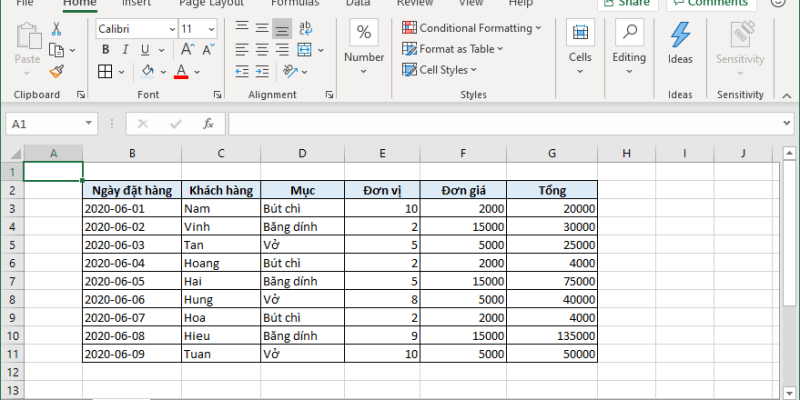Toggle Bold formatting

coord(105,50)
